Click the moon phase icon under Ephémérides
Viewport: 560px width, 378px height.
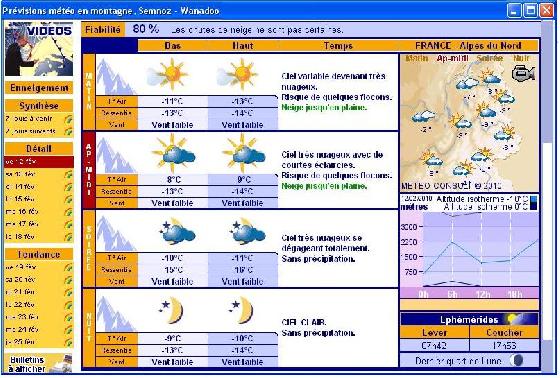517,360
